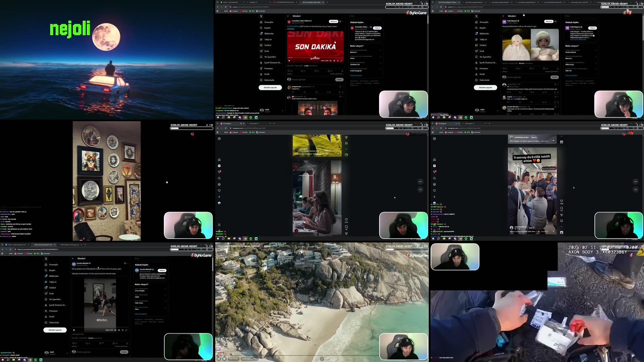Viewport: 644px width, 362px height.
Task: Open Reels from the Instagram left sidebar
Action: coord(219,166)
